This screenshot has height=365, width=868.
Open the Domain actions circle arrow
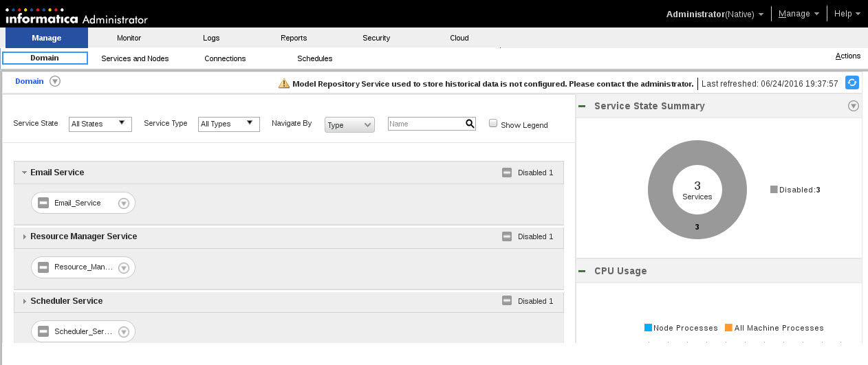click(55, 81)
